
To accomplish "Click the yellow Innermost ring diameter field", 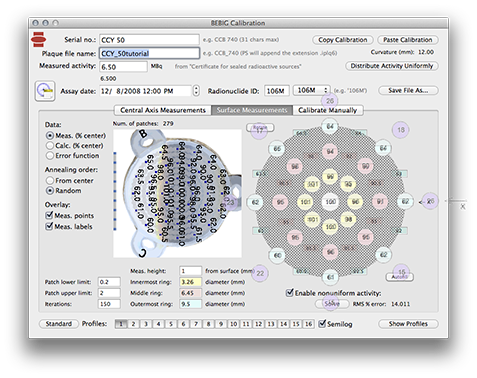I will [190, 282].
